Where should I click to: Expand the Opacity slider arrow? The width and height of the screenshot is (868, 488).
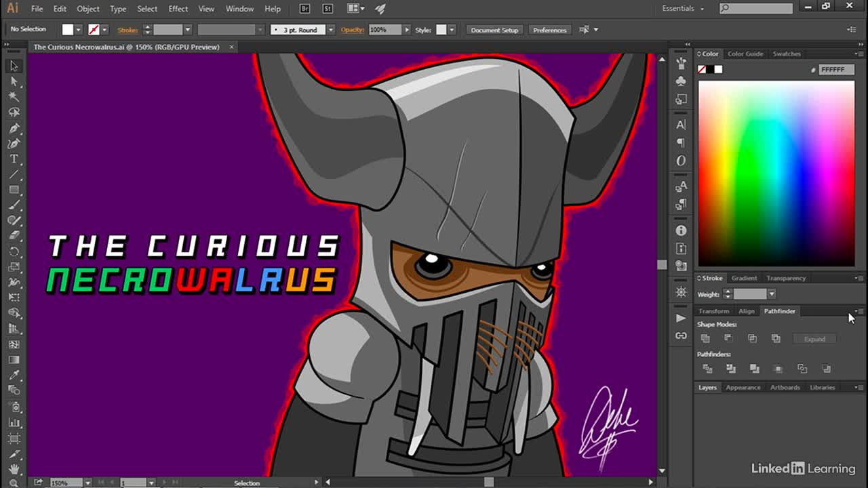pyautogui.click(x=407, y=30)
